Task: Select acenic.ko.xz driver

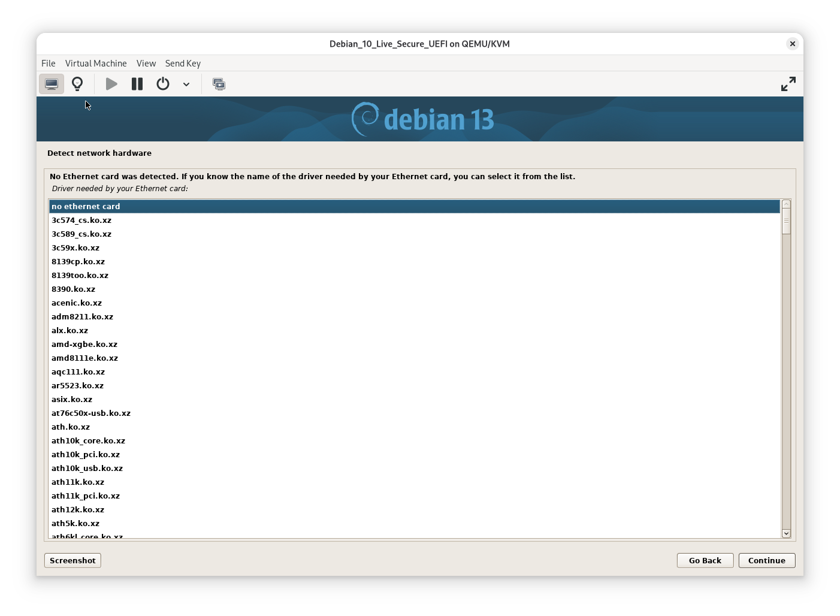Action: (414, 303)
